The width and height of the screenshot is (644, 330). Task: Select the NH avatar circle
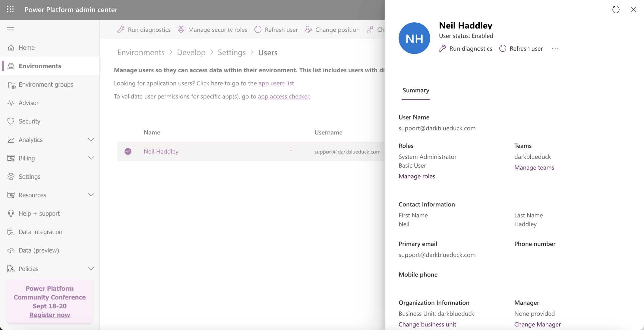[414, 38]
